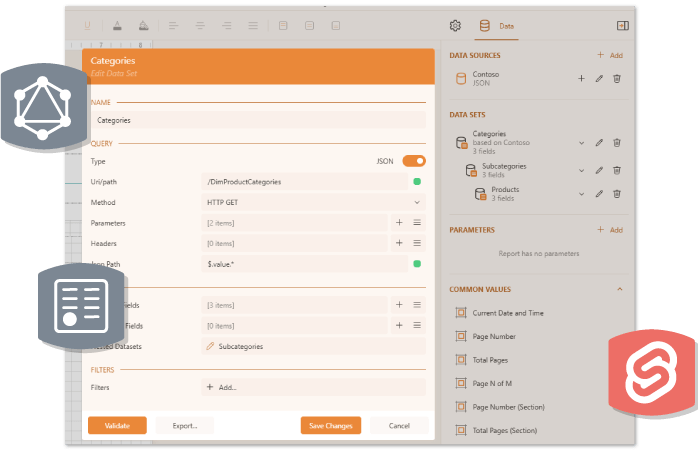Screen dimensions: 698x450
Task: Toggle underline formatting in toolbar
Action: click(x=87, y=26)
